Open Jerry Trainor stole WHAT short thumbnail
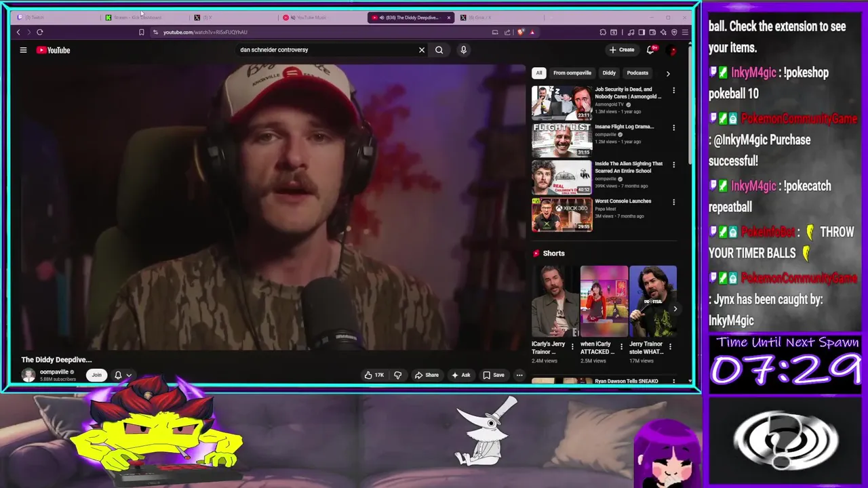Screen dimensions: 868x488 [x=653, y=302]
